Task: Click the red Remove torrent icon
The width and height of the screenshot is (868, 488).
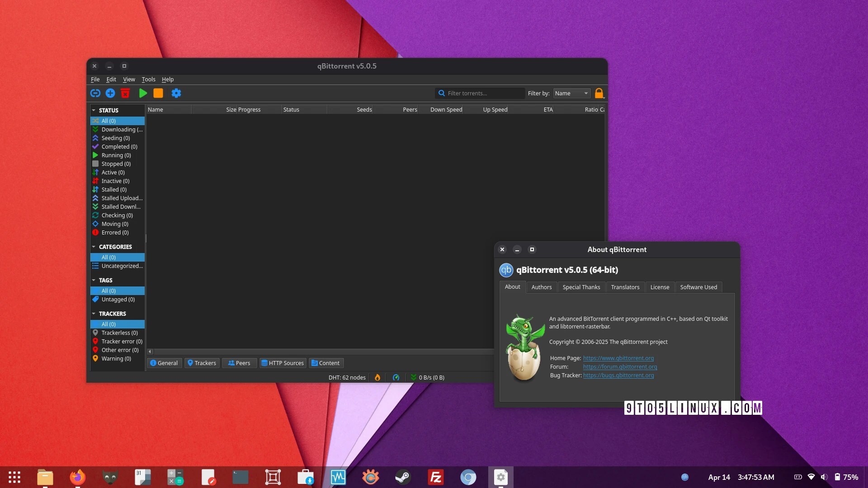Action: (125, 93)
